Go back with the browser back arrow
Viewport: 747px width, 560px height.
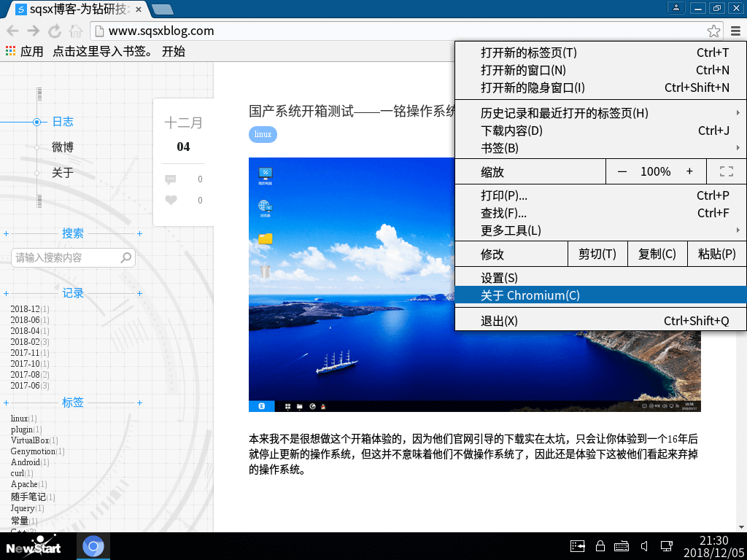pyautogui.click(x=13, y=31)
